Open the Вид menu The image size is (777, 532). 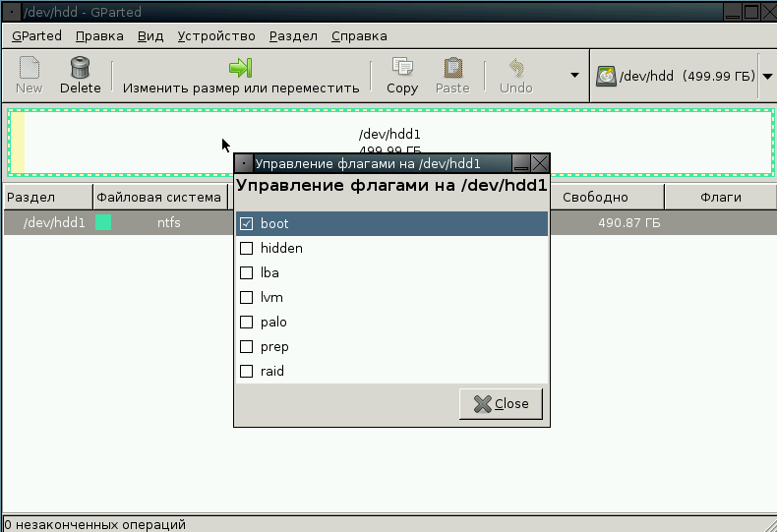point(150,36)
